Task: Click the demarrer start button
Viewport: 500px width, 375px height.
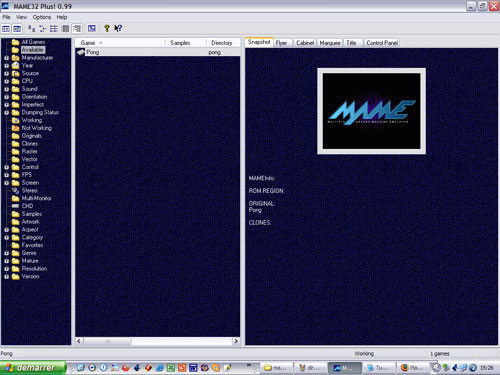Action: (x=33, y=368)
